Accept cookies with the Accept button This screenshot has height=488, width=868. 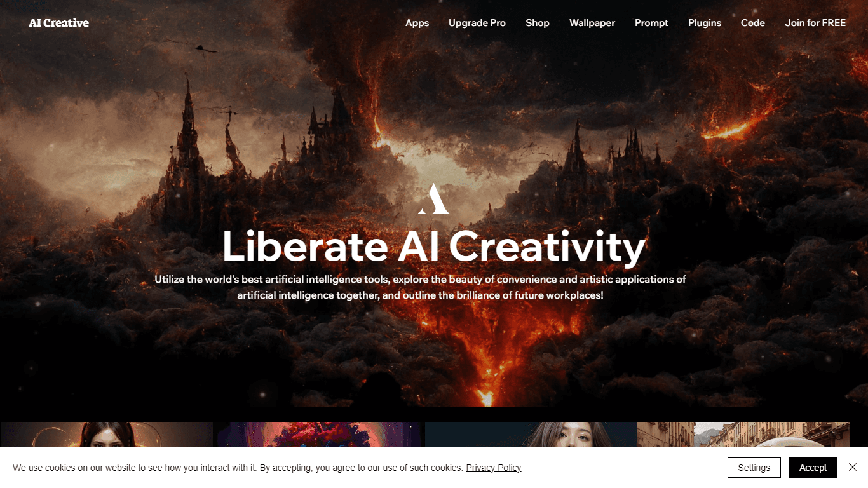pos(813,468)
